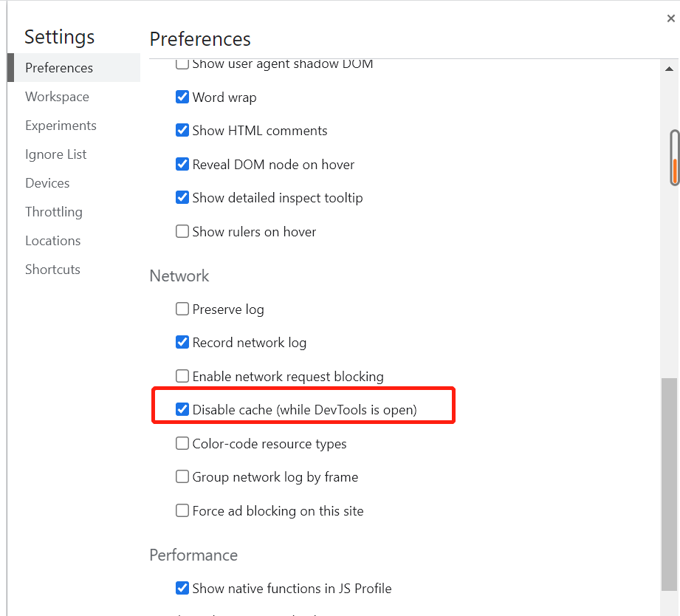Viewport: 680px width, 616px height.
Task: Open the Ignore List section
Action: click(55, 154)
